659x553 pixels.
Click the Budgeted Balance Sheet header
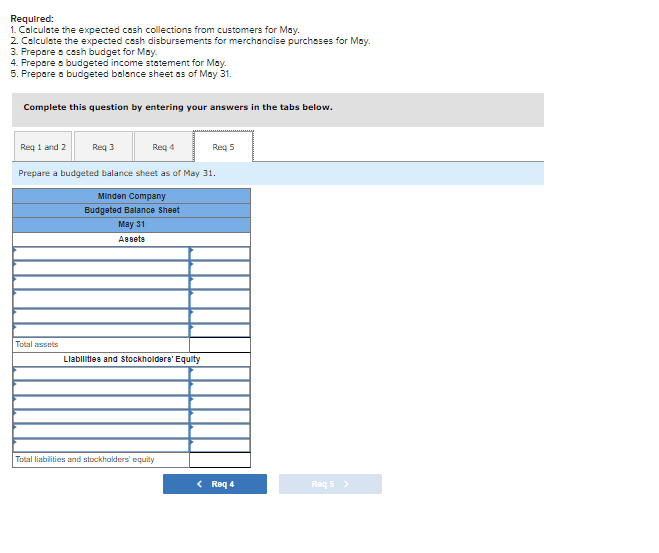(x=132, y=210)
